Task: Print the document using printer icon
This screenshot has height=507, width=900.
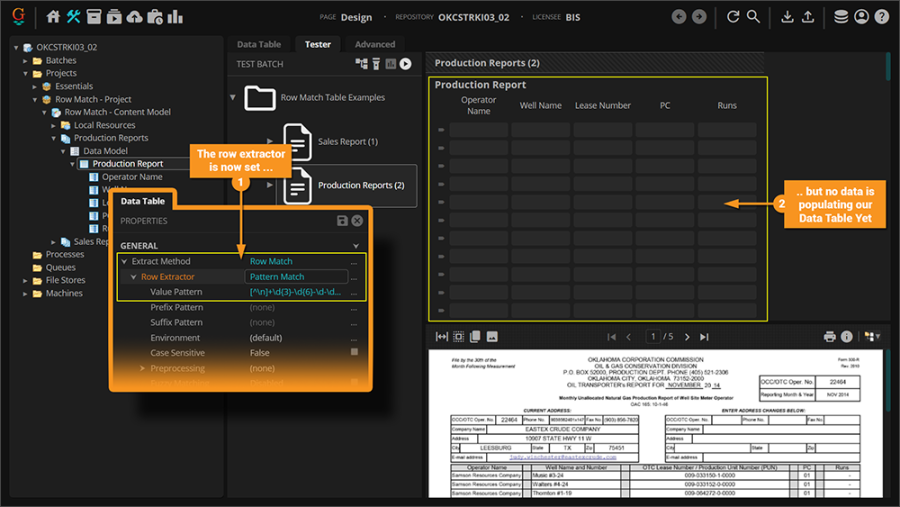Action: coord(829,337)
